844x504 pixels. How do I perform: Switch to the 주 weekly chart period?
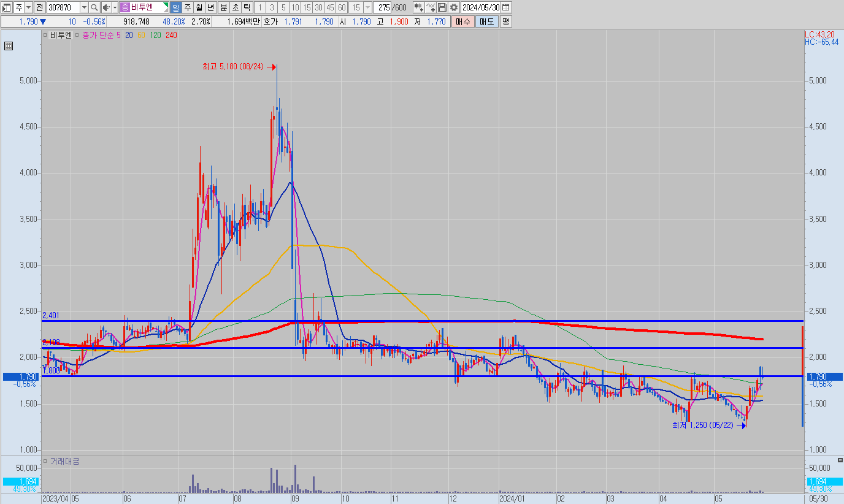click(188, 7)
